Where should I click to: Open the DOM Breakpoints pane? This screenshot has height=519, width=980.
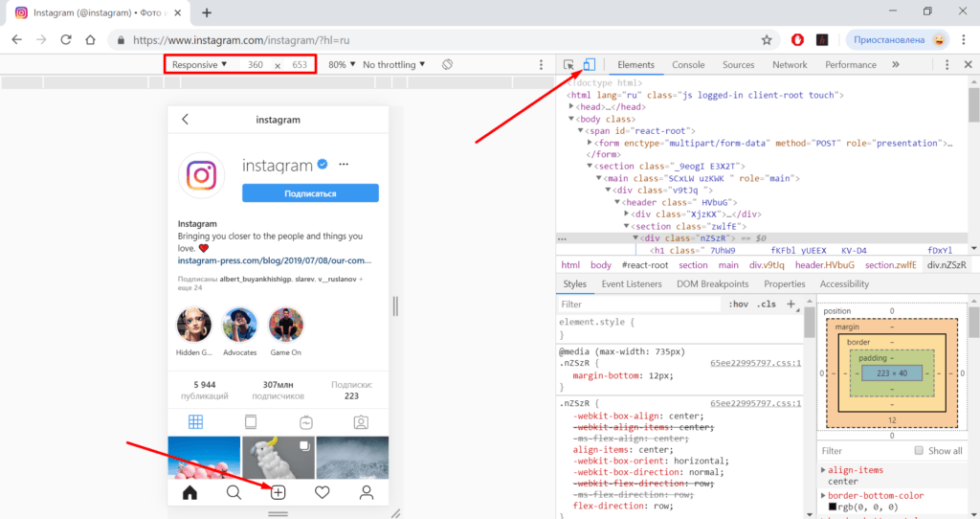(x=712, y=283)
